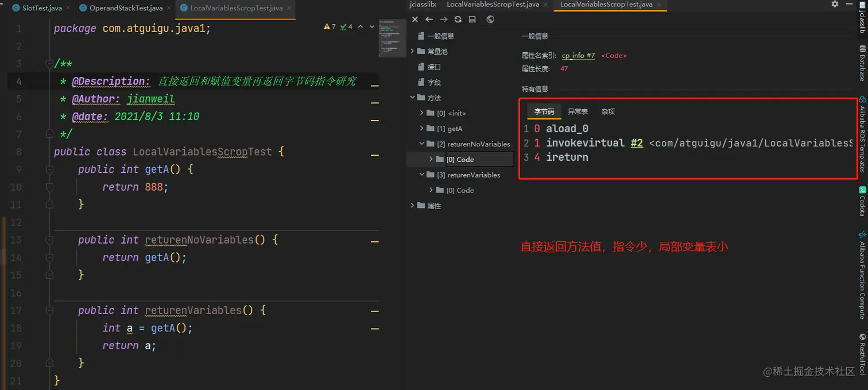Image resolution: width=868 pixels, height=390 pixels.
Task: Close the SlotTest.java editor tab
Action: pos(68,8)
